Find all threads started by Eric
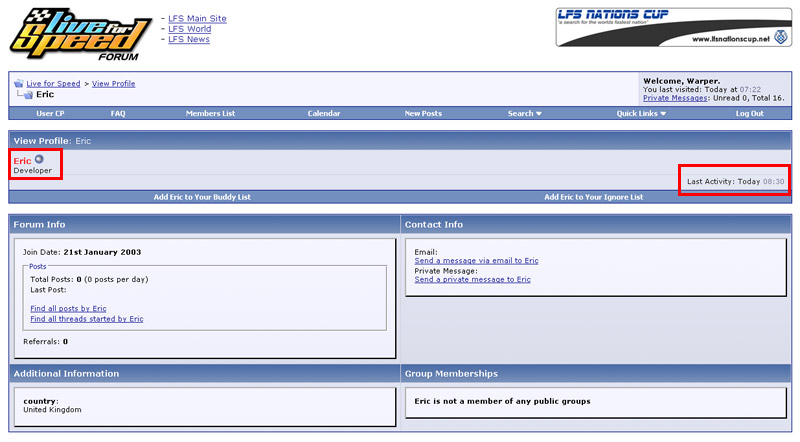The image size is (800, 442). click(87, 319)
